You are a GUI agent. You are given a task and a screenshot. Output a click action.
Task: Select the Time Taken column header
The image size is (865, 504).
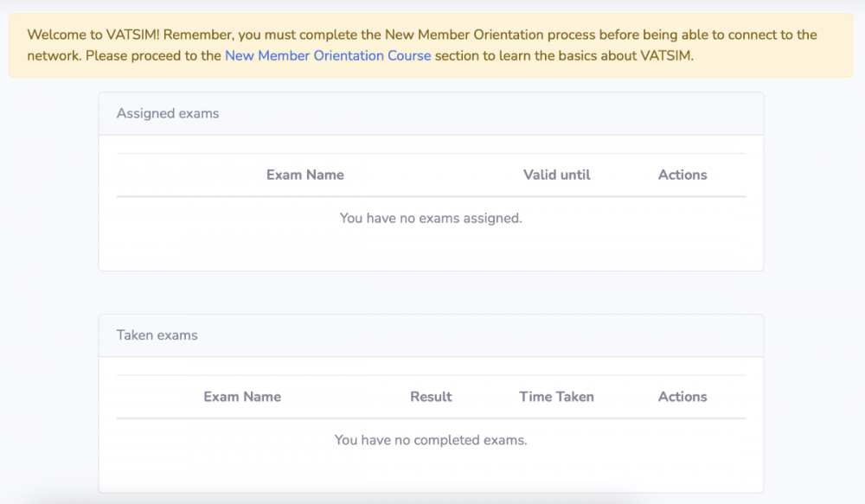click(x=556, y=397)
